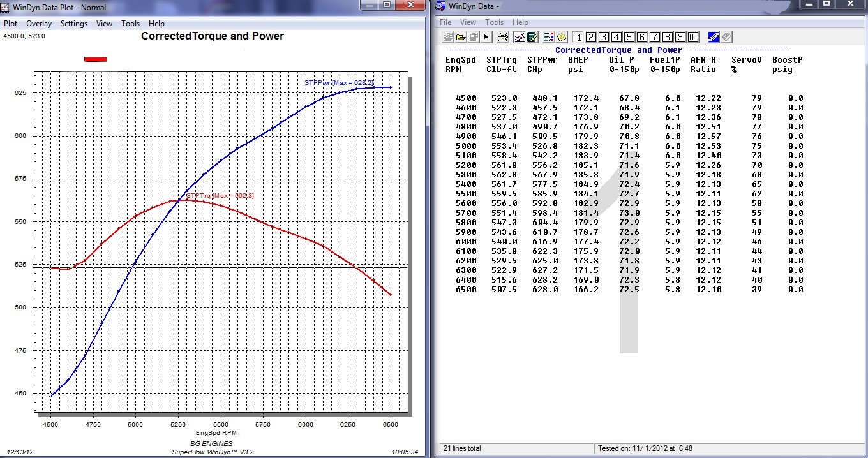Click the 'ServoV' column header
This screenshot has width=868, height=458.
[x=747, y=60]
